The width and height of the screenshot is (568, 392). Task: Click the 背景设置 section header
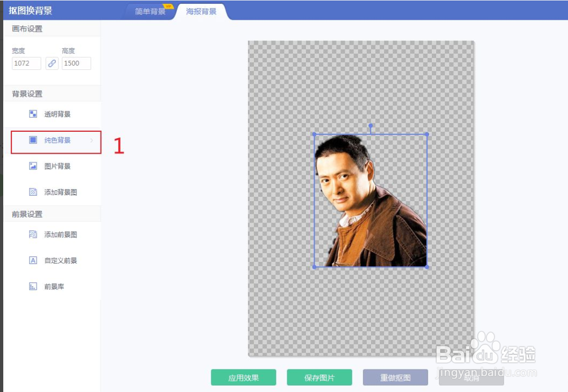pyautogui.click(x=27, y=94)
